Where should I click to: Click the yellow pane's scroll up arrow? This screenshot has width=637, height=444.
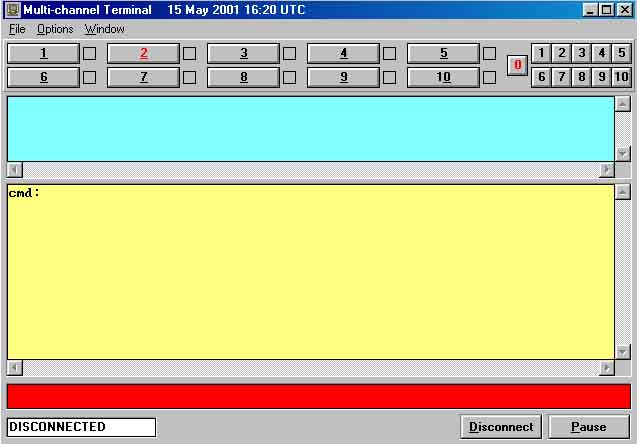622,192
